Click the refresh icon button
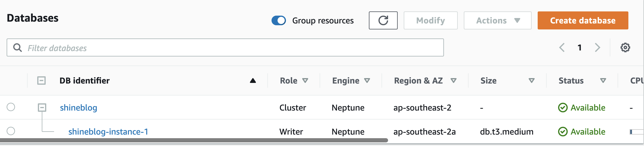Viewport: 644px width, 146px height. pyautogui.click(x=383, y=20)
